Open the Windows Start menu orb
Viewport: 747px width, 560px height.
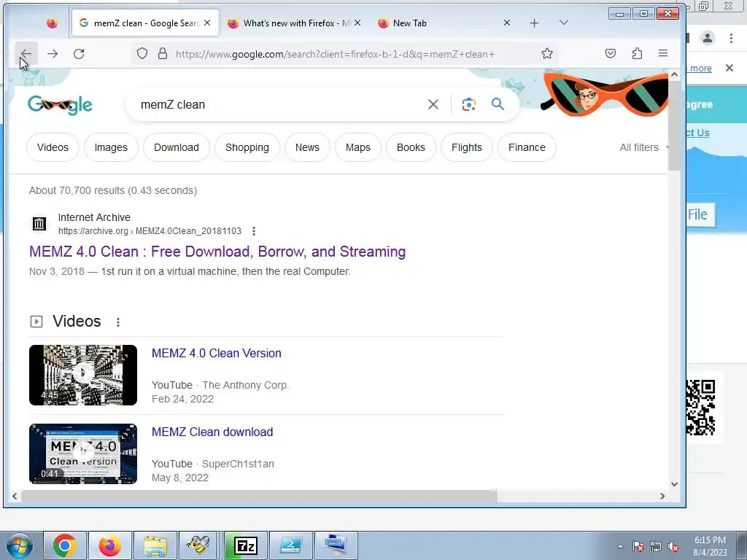[x=20, y=545]
